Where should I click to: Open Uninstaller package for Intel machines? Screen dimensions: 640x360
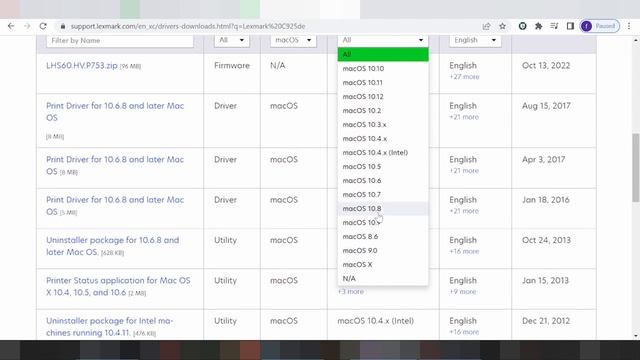109,327
